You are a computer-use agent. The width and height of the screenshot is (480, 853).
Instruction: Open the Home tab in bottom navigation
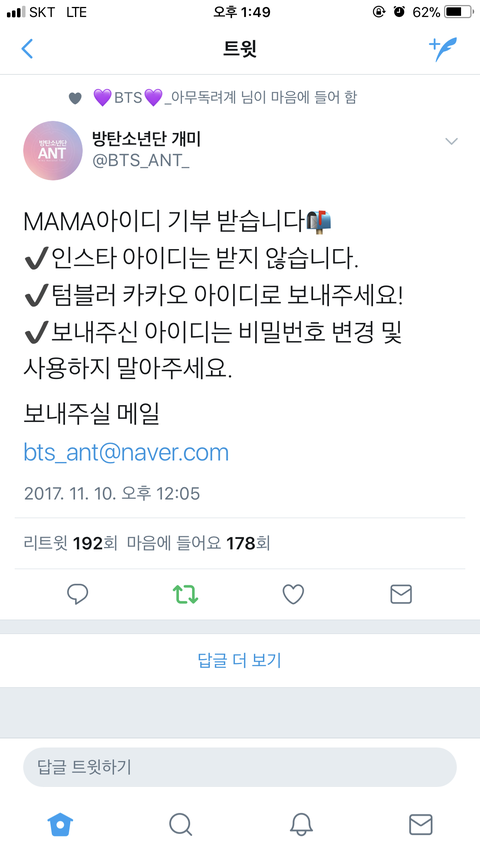pyautogui.click(x=60, y=824)
